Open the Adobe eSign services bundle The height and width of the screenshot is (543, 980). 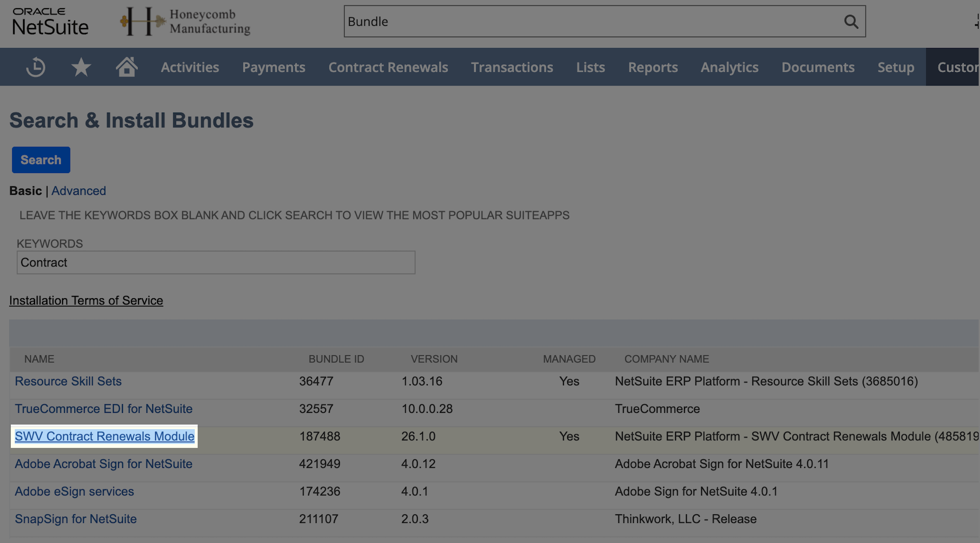[74, 491]
